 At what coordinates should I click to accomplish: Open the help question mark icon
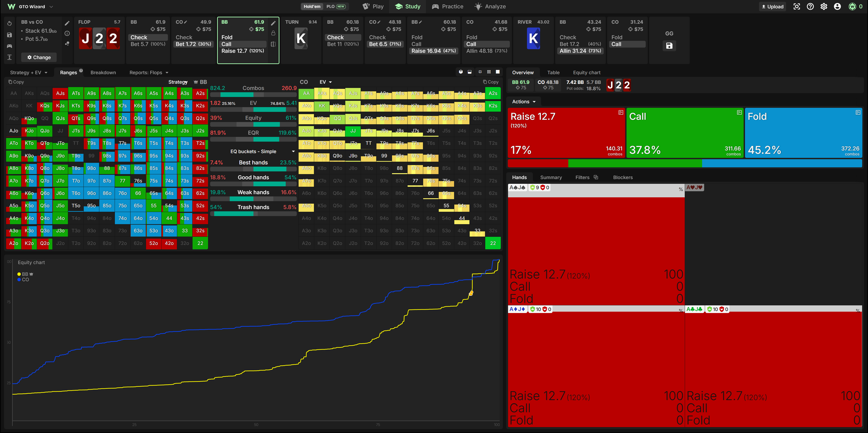pos(810,6)
